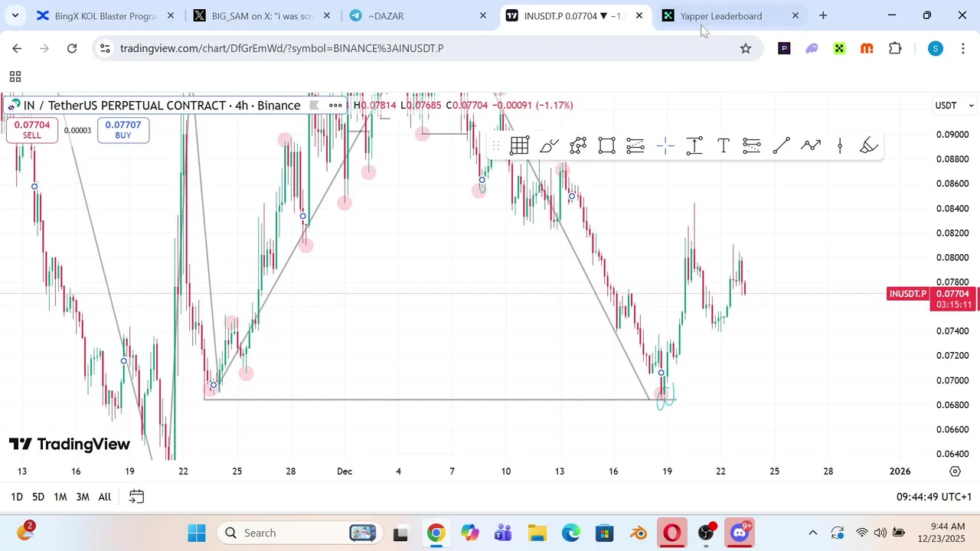Open the layout grid icon at top left
The image size is (980, 551).
pyautogui.click(x=15, y=77)
